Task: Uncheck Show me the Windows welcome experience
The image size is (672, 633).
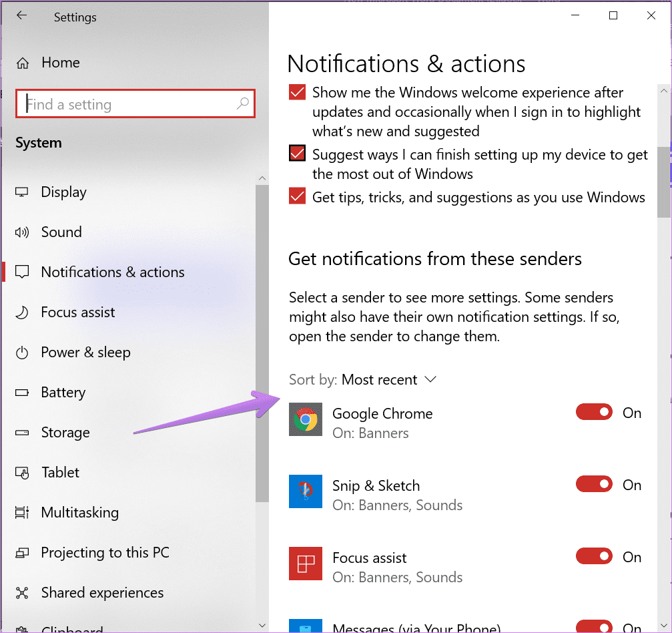Action: 297,92
